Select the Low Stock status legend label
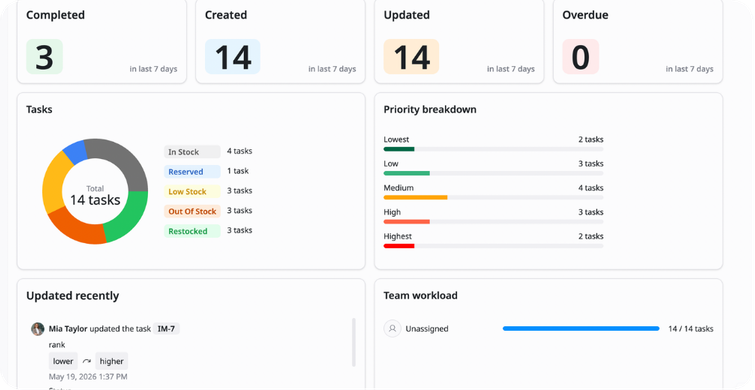This screenshot has width=755, height=390. [x=192, y=191]
